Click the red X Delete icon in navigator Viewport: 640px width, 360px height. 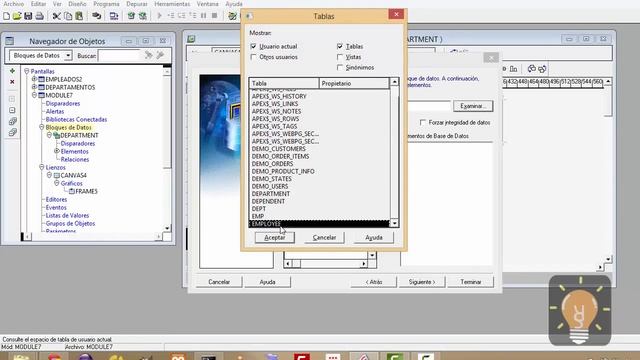[x=12, y=82]
